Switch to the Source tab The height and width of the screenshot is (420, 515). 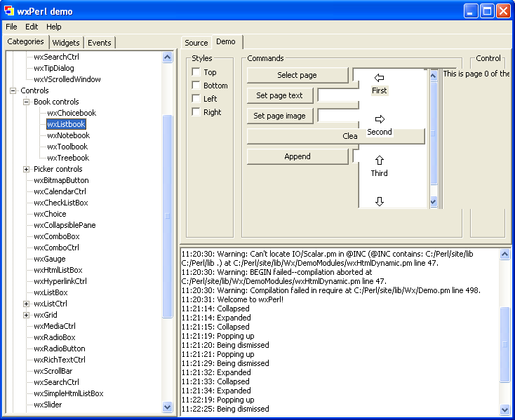(x=196, y=43)
